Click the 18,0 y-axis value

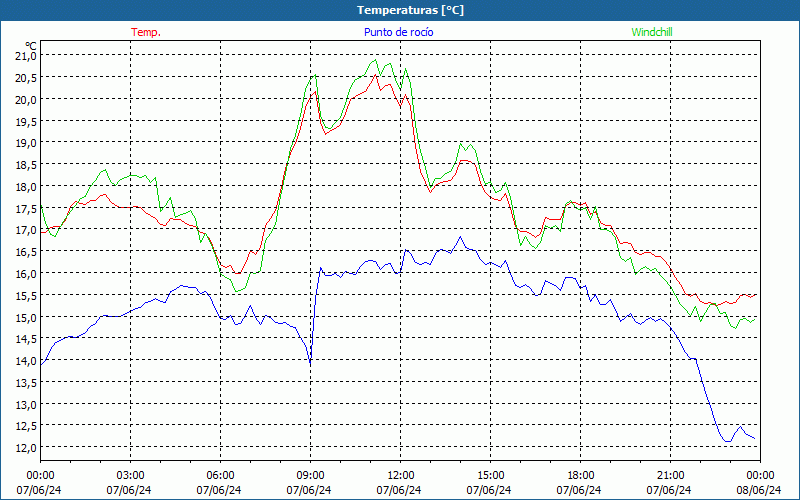[x=27, y=187]
